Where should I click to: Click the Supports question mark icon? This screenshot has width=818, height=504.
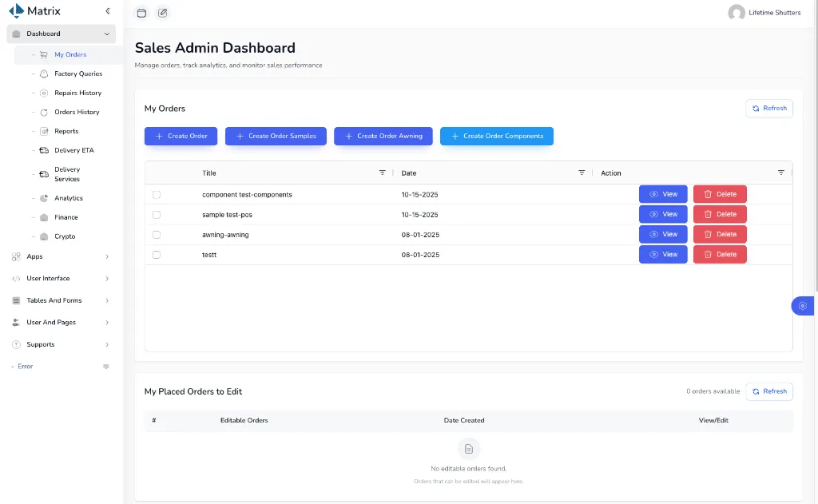coord(16,344)
